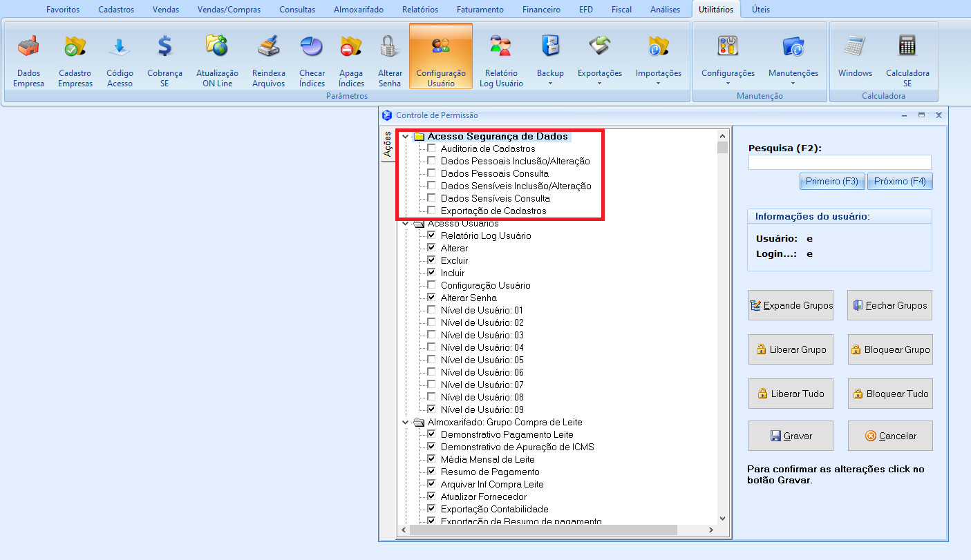Enable Auditoria de Cadastros checkbox

[432, 148]
